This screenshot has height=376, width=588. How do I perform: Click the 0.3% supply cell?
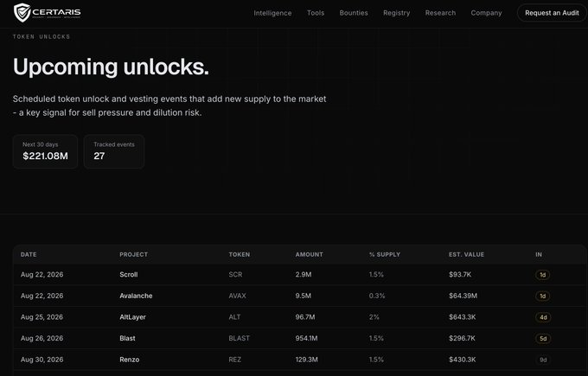pos(377,296)
